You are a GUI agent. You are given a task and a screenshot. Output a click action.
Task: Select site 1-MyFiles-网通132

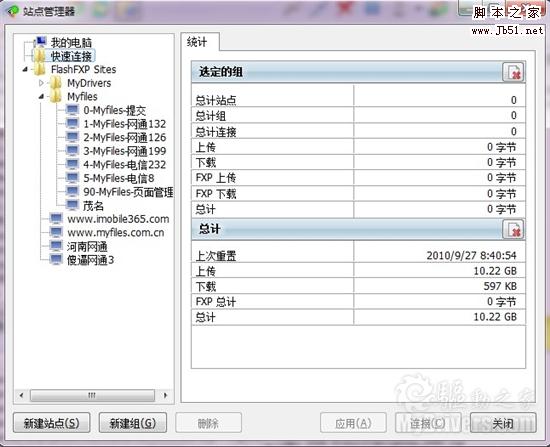tap(125, 124)
